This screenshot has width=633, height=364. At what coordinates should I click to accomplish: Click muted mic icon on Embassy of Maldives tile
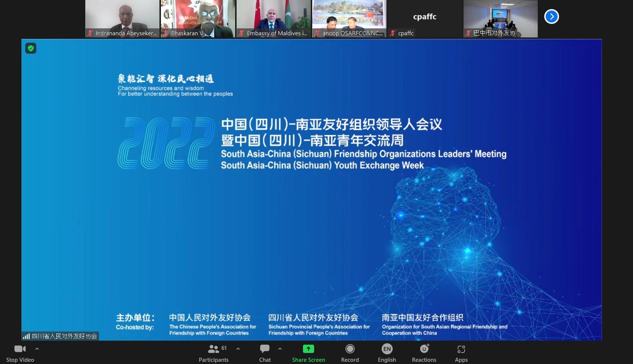(x=241, y=33)
